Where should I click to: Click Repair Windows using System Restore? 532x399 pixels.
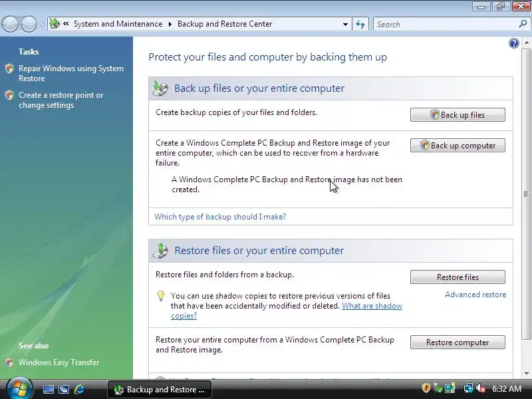click(x=71, y=73)
